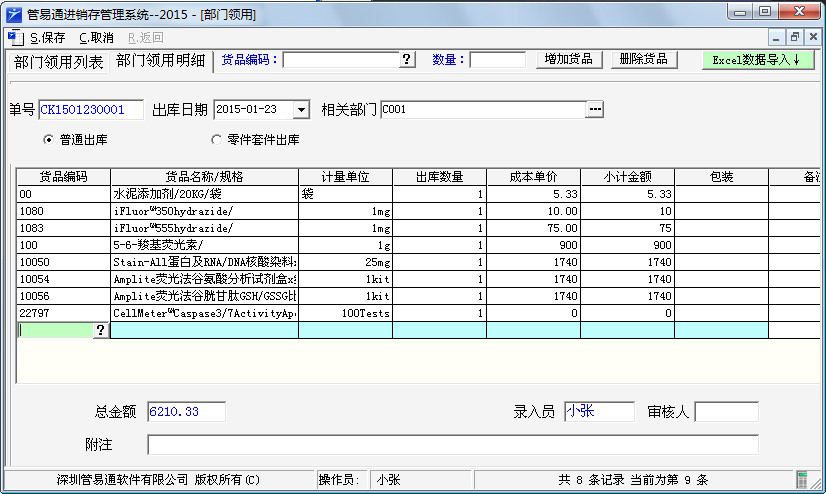Expand the 出库日期 date dropdown

point(300,110)
